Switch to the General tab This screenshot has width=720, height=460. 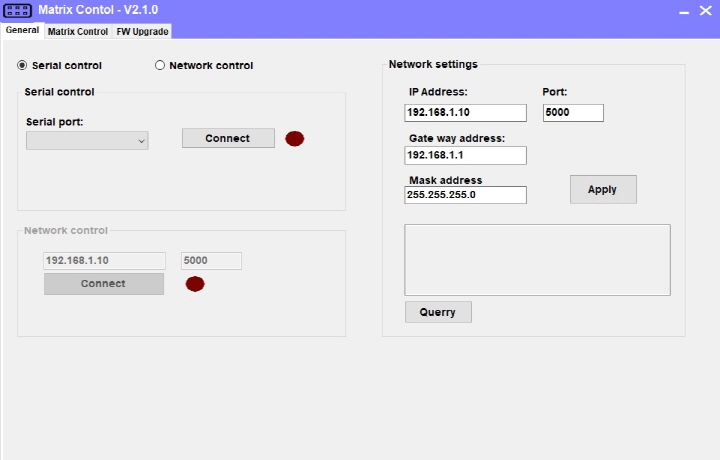[22, 31]
